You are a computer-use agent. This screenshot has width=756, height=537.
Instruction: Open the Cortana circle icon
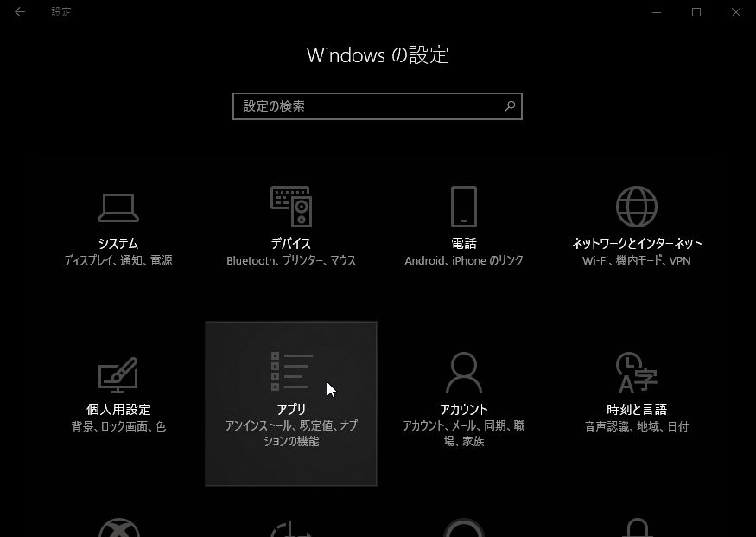(464, 528)
